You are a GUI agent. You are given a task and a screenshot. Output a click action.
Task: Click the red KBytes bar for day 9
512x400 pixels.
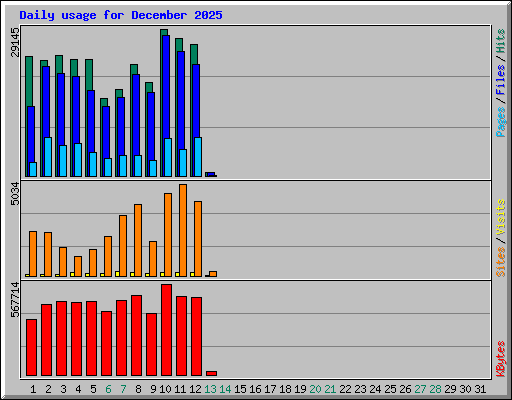pos(151,345)
